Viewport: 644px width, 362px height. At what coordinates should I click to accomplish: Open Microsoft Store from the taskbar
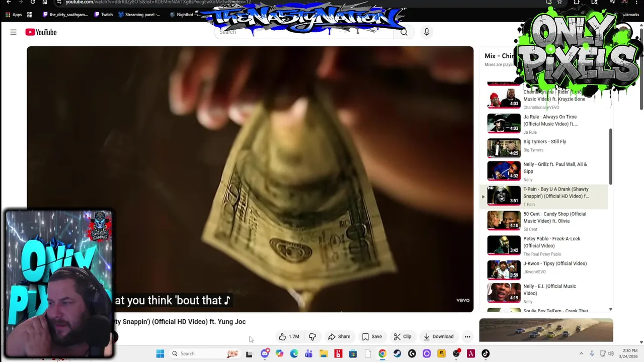353,353
